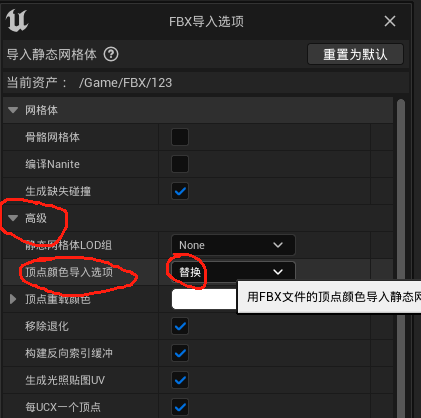Close the FBX导入选项 dialog

tap(390, 21)
